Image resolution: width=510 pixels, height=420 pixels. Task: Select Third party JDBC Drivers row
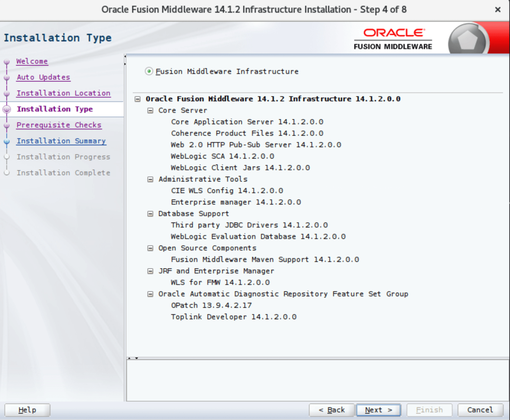249,225
